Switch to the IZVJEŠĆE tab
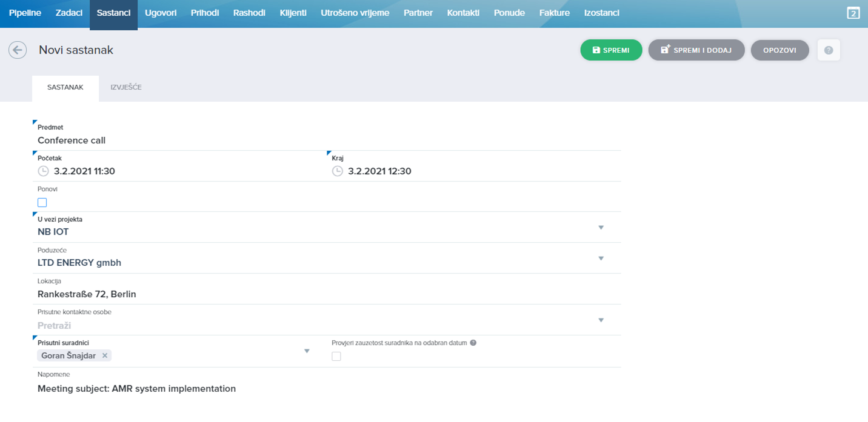This screenshot has width=868, height=422. tap(125, 87)
